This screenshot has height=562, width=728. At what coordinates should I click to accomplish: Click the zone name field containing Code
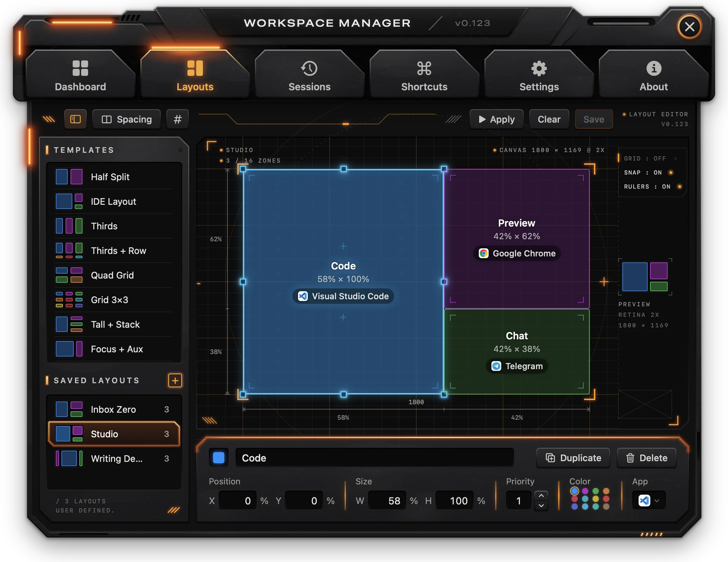375,458
